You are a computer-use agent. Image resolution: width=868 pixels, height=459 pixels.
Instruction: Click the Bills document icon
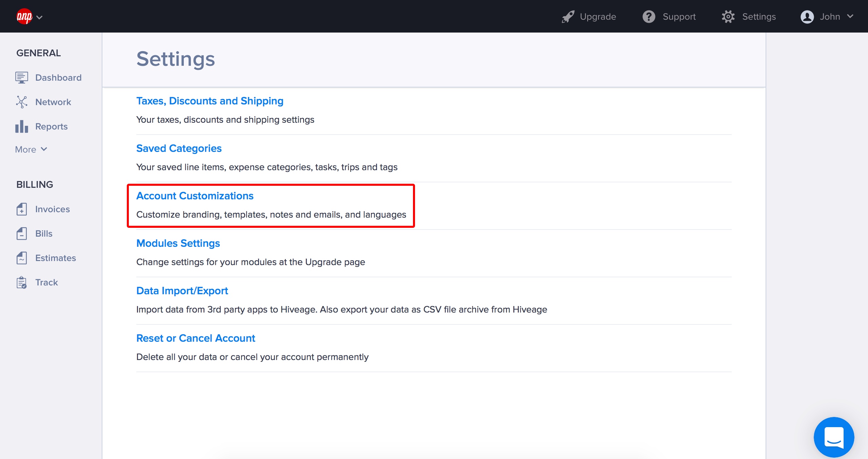coord(21,234)
